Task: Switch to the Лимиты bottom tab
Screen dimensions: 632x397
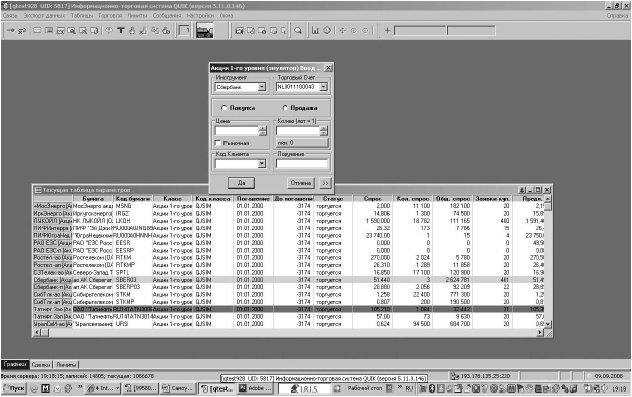Action: coord(66,364)
